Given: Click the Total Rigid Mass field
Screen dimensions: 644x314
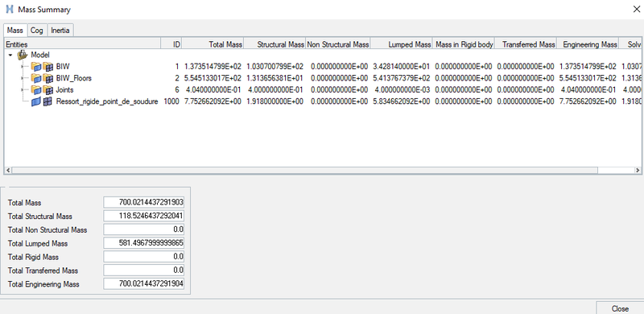Looking at the screenshot, I should 144,257.
